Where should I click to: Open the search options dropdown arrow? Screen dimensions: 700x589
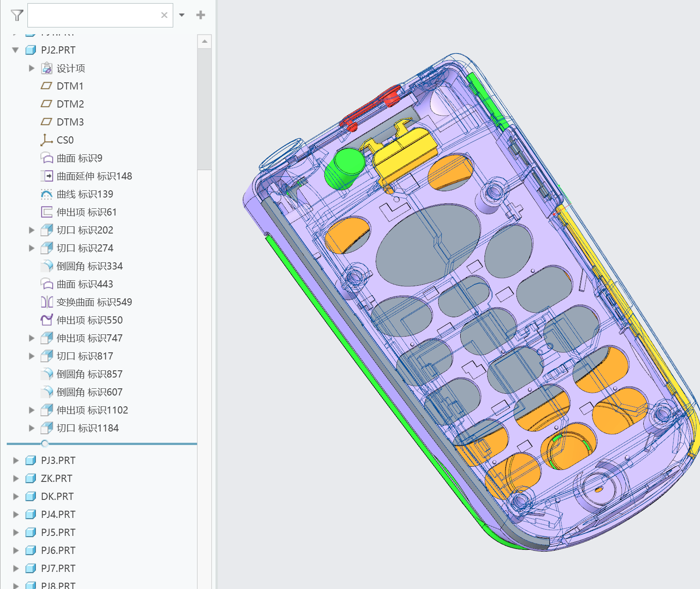tap(182, 15)
